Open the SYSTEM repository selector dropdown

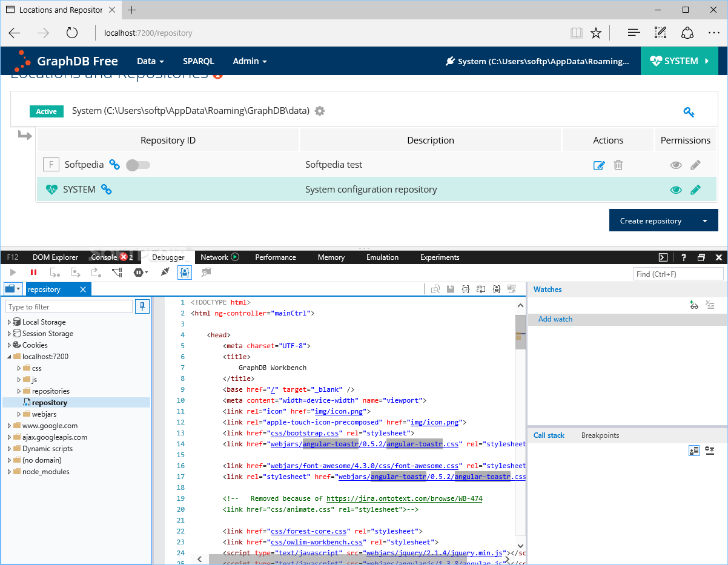point(680,61)
